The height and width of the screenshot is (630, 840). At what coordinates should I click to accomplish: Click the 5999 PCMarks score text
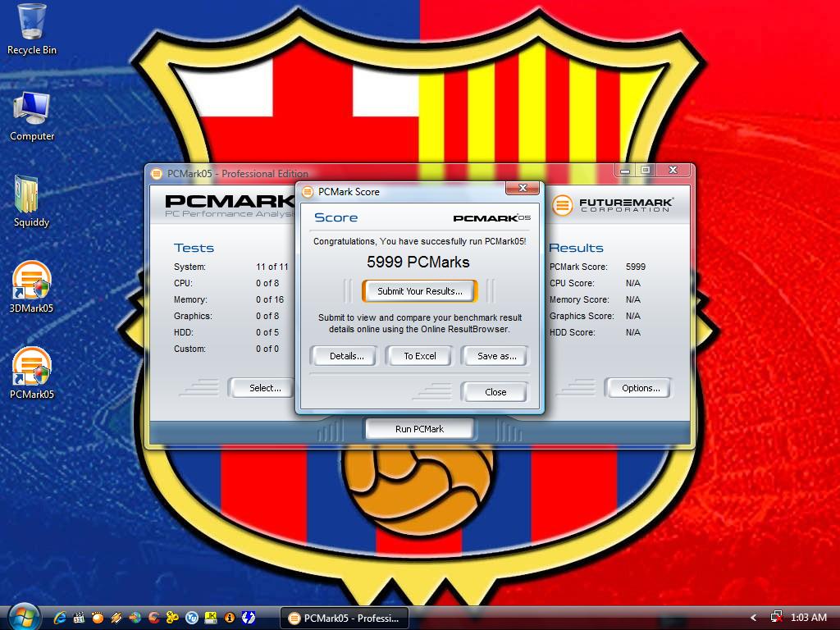418,262
